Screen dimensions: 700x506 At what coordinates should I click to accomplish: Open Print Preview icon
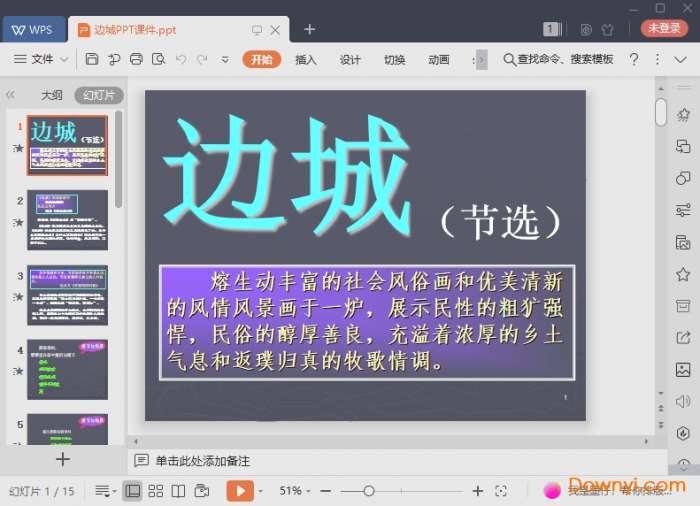[158, 59]
